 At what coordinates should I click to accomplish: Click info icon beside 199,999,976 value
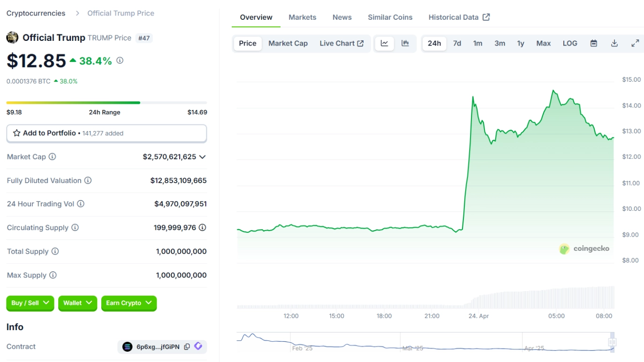(x=202, y=228)
